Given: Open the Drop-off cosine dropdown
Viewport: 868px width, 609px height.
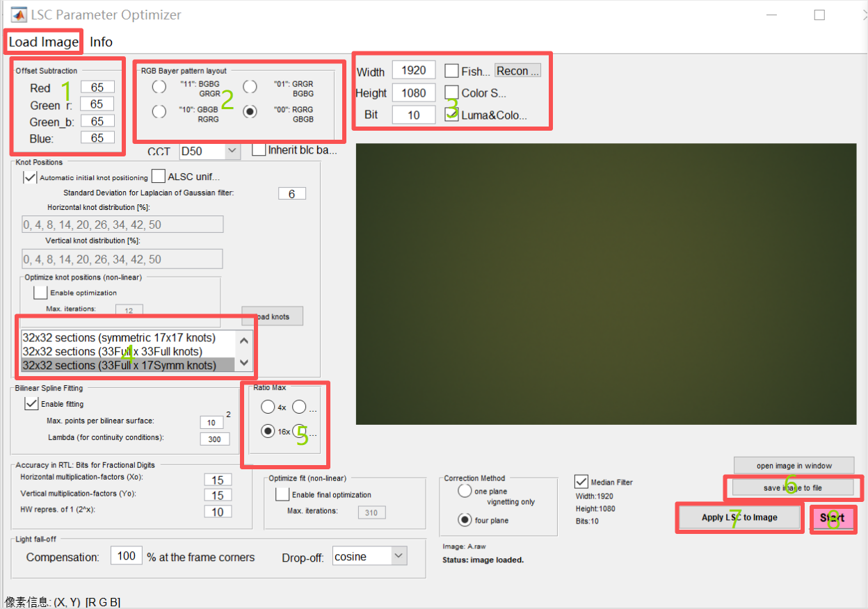Looking at the screenshot, I should pos(398,556).
